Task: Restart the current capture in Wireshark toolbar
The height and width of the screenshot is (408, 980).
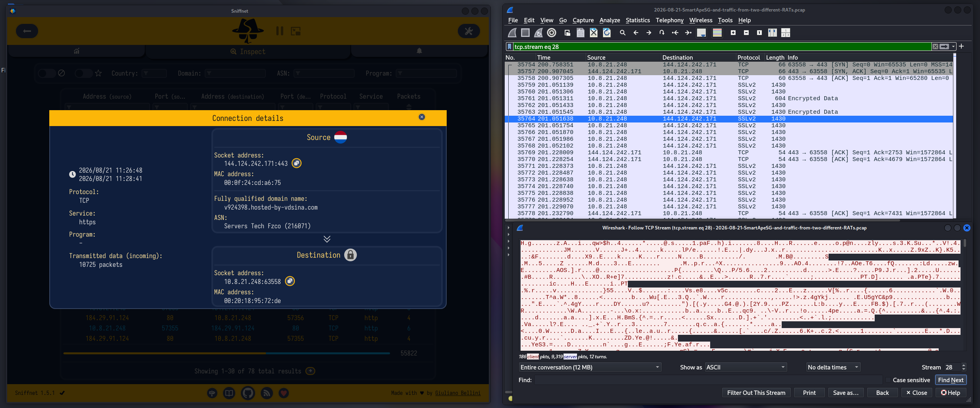Action: point(538,33)
